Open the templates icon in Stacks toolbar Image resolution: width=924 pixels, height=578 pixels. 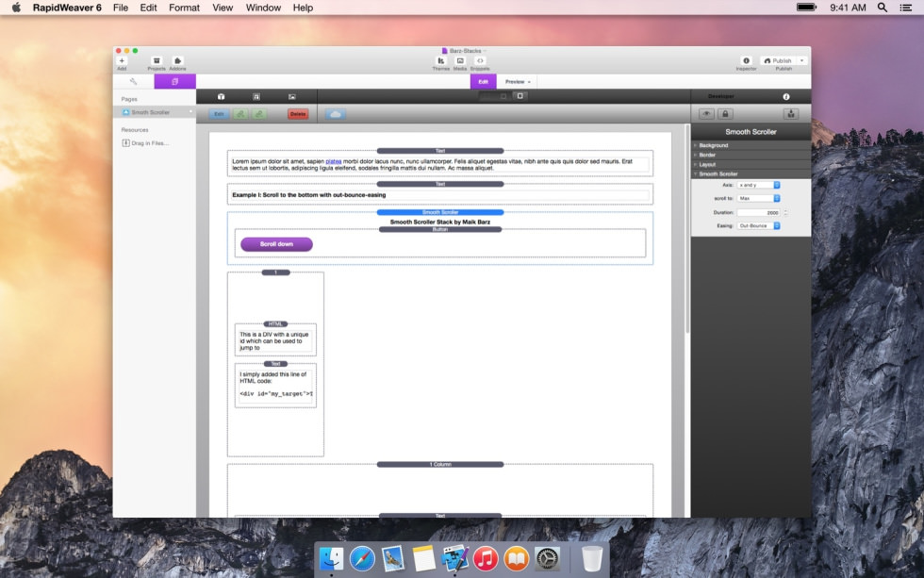[256, 96]
